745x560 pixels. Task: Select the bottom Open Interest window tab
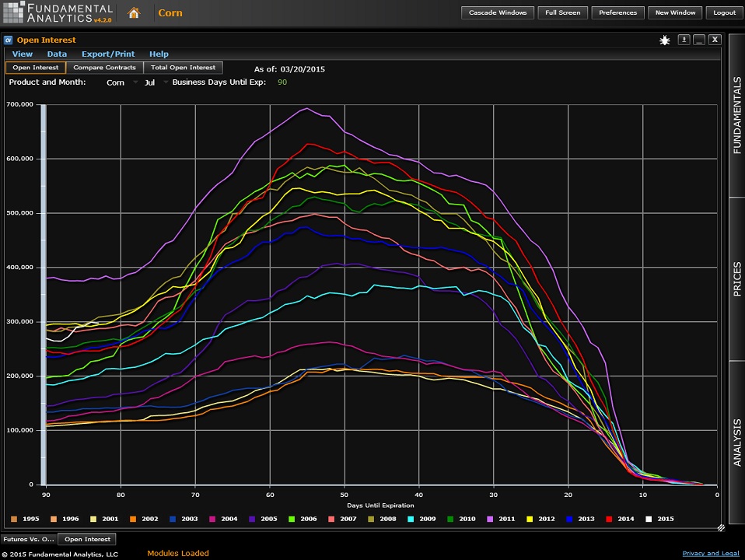coord(87,539)
